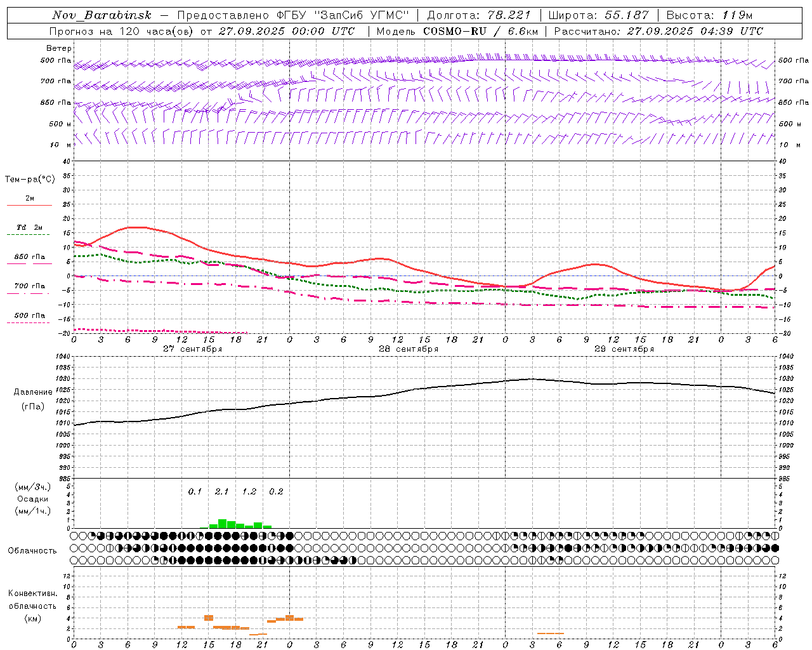Click the Широта: 55.187 header field

(x=598, y=15)
